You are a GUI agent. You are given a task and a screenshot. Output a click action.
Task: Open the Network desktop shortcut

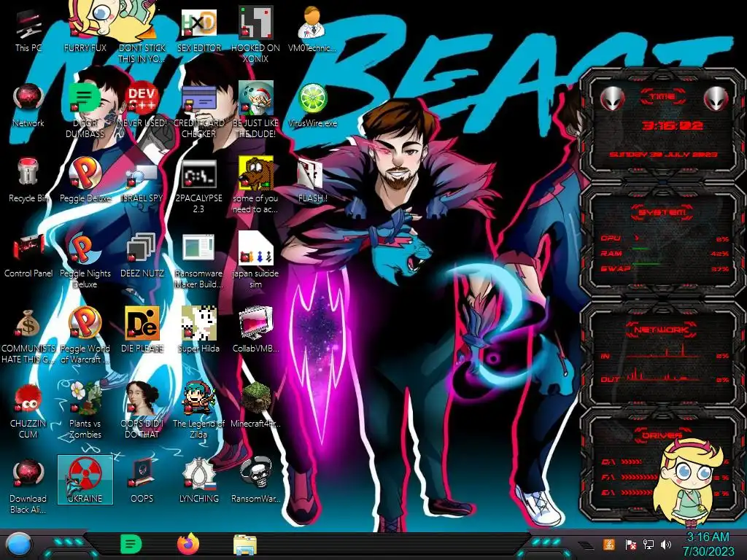pos(28,105)
